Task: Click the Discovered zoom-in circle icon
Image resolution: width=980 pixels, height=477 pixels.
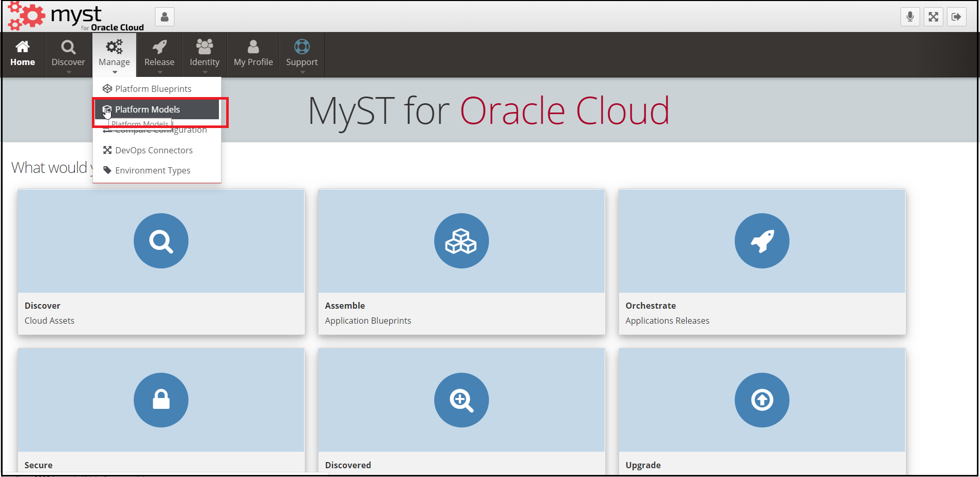Action: [461, 400]
